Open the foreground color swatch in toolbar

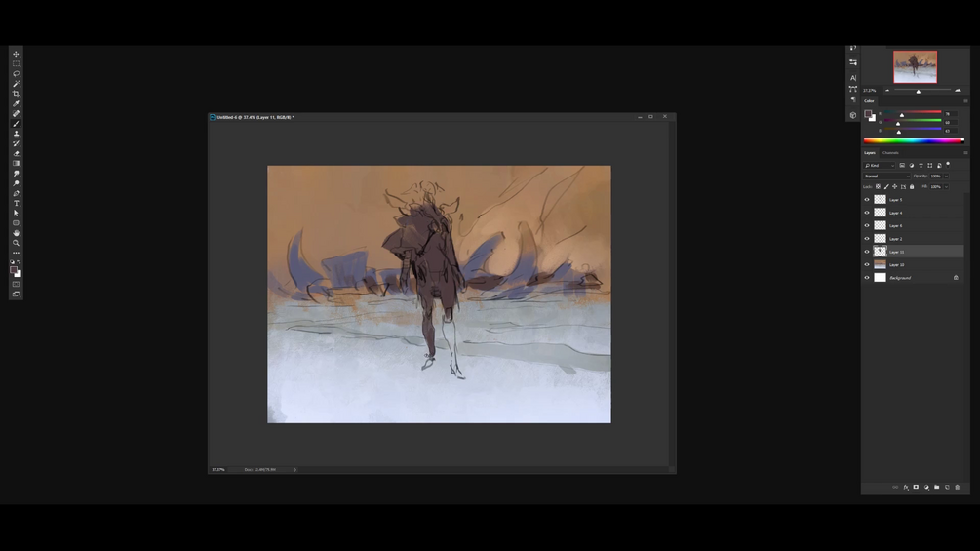coord(14,270)
